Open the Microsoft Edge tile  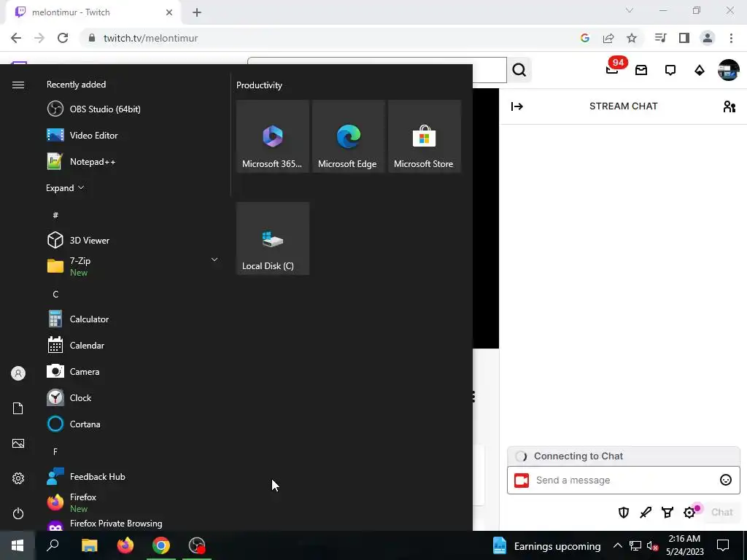pos(348,136)
